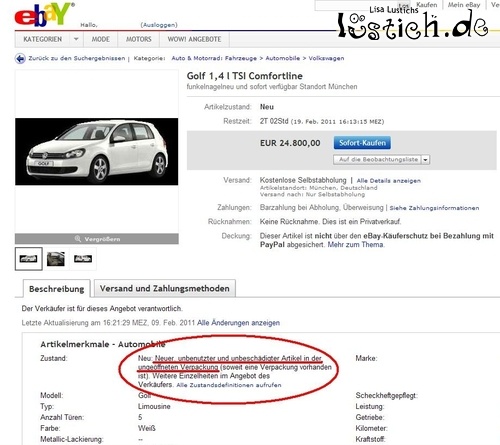Image resolution: width=500 pixels, height=445 pixels.
Task: Open WOW! ANGEBOTE menu item
Action: [194, 39]
